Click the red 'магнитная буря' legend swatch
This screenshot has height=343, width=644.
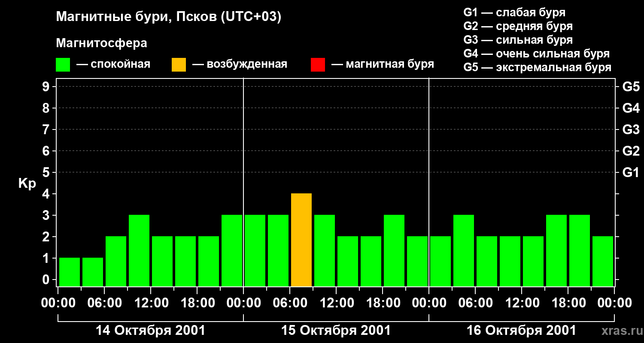click(x=318, y=65)
